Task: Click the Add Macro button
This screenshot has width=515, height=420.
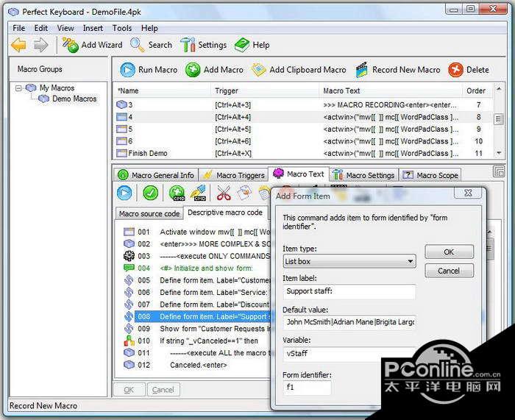Action: (x=214, y=70)
